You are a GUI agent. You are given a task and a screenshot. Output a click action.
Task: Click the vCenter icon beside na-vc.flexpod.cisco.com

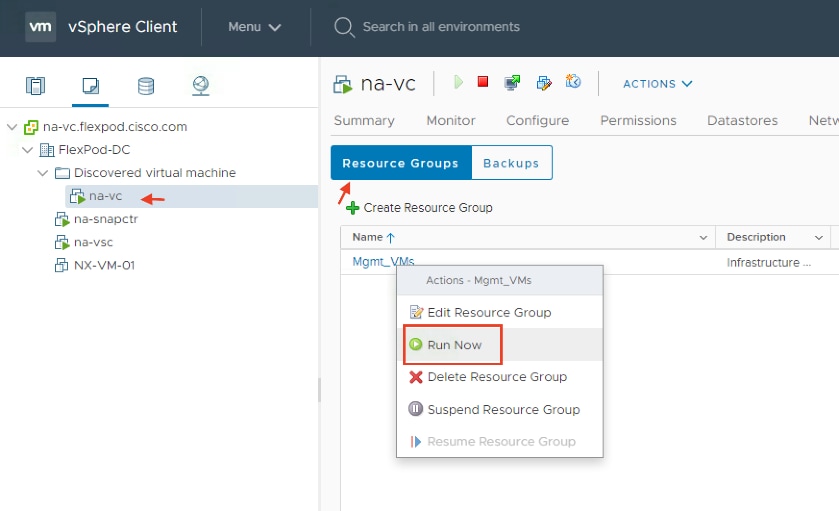coord(31,127)
